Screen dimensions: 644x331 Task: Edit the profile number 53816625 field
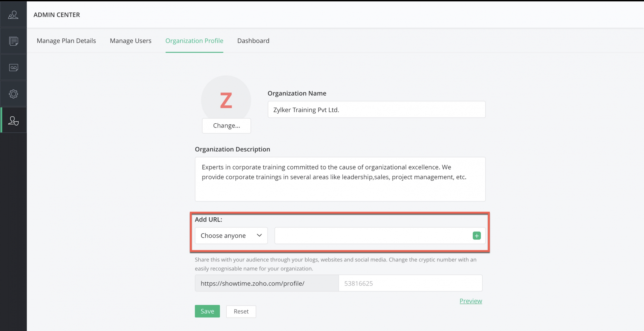(x=410, y=283)
